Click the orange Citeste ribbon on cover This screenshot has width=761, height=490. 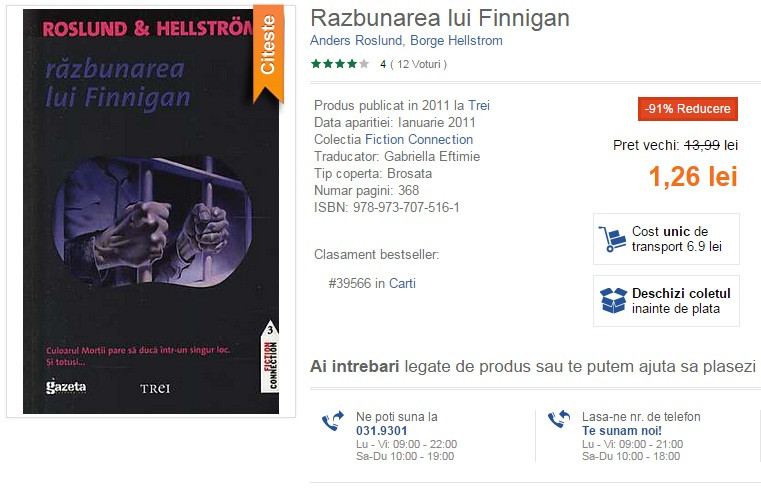pyautogui.click(x=268, y=51)
